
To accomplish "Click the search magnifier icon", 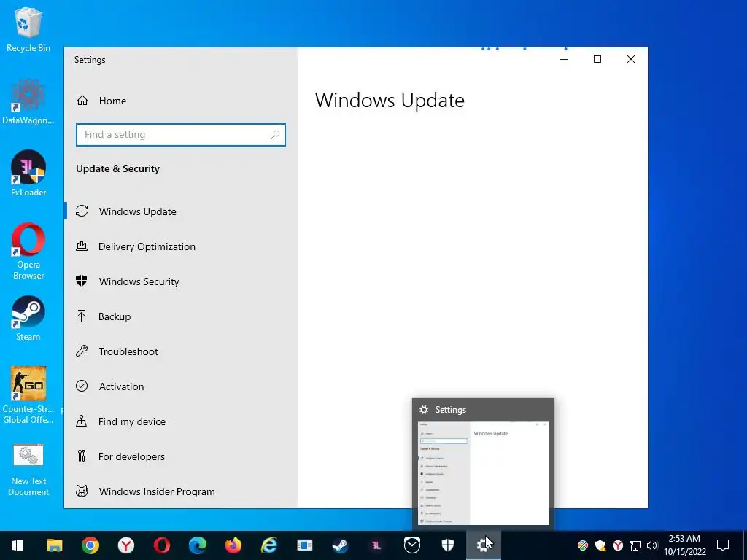I will [x=275, y=135].
